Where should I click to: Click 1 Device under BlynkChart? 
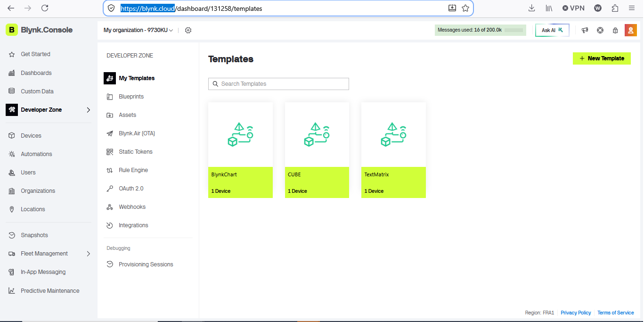(221, 191)
